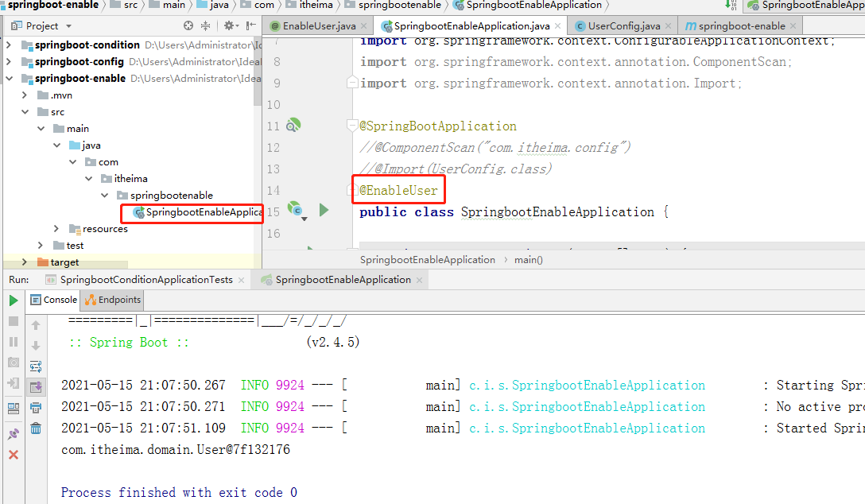Click console line com.itheima.domain.User@7f132176
Image resolution: width=865 pixels, height=504 pixels.
(176, 449)
